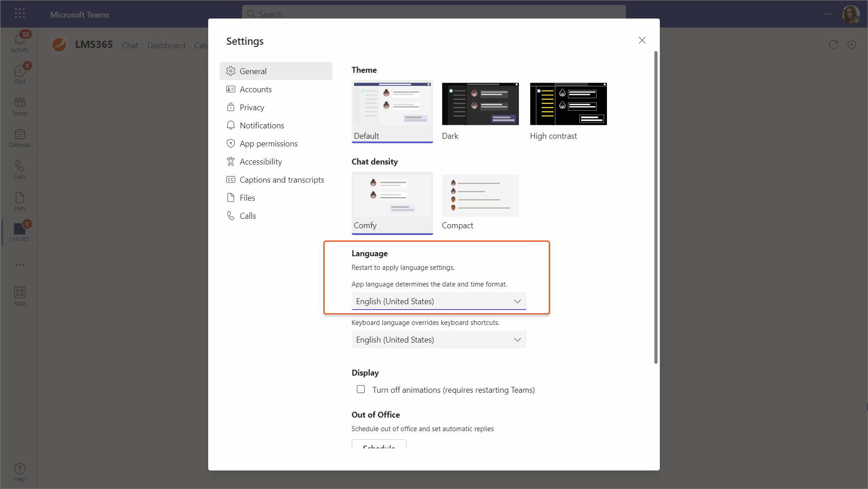
Task: Switch to Privacy settings
Action: point(252,107)
